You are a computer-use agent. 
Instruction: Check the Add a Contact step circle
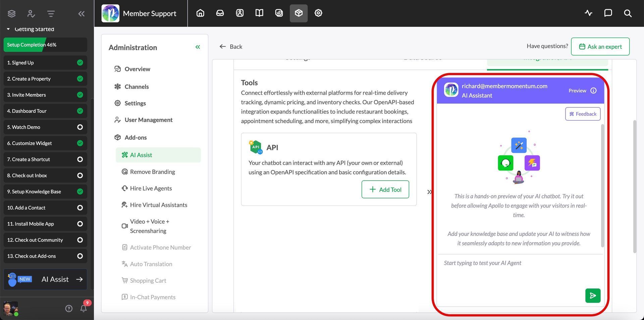79,208
